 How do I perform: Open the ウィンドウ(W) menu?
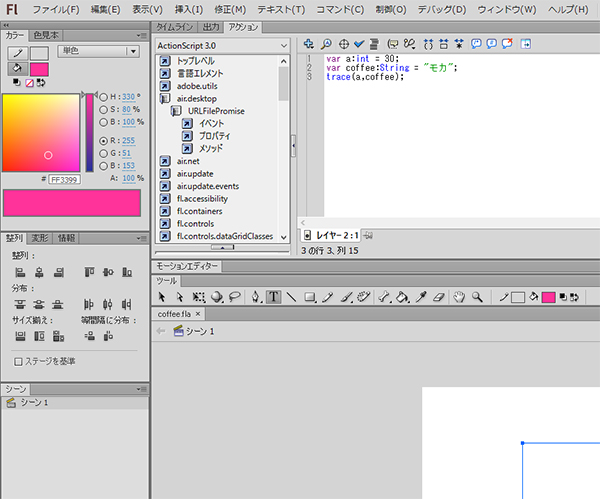[x=507, y=10]
